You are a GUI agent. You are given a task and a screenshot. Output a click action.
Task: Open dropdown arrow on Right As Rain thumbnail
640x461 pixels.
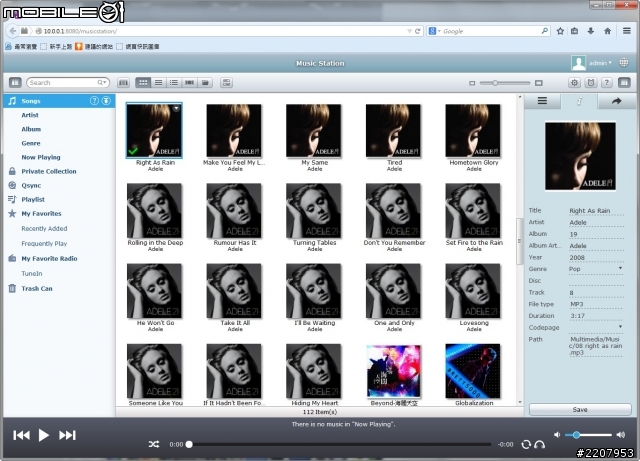(176, 108)
